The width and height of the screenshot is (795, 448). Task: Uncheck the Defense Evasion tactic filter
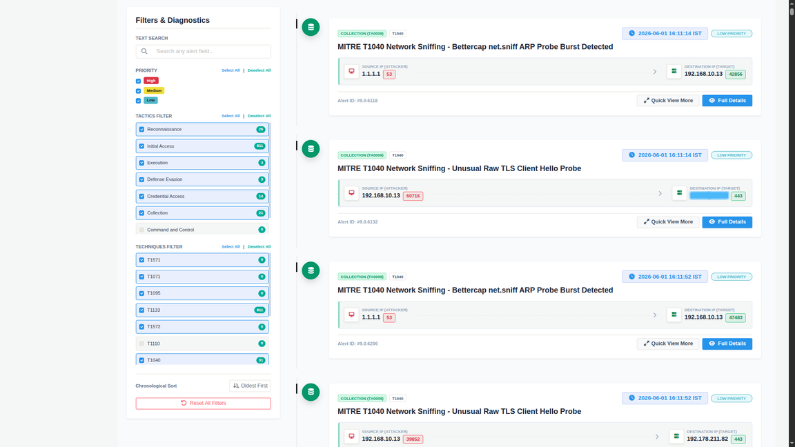[141, 179]
